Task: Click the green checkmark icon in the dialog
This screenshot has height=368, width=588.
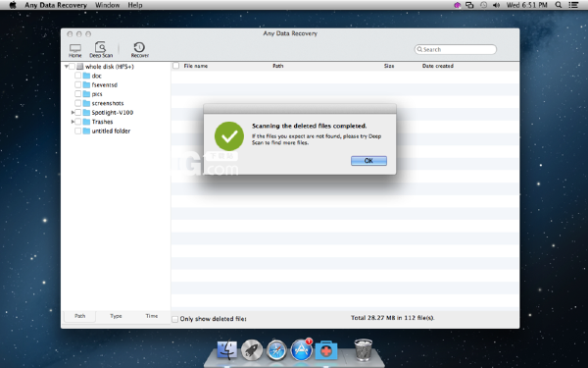Action: [x=229, y=136]
